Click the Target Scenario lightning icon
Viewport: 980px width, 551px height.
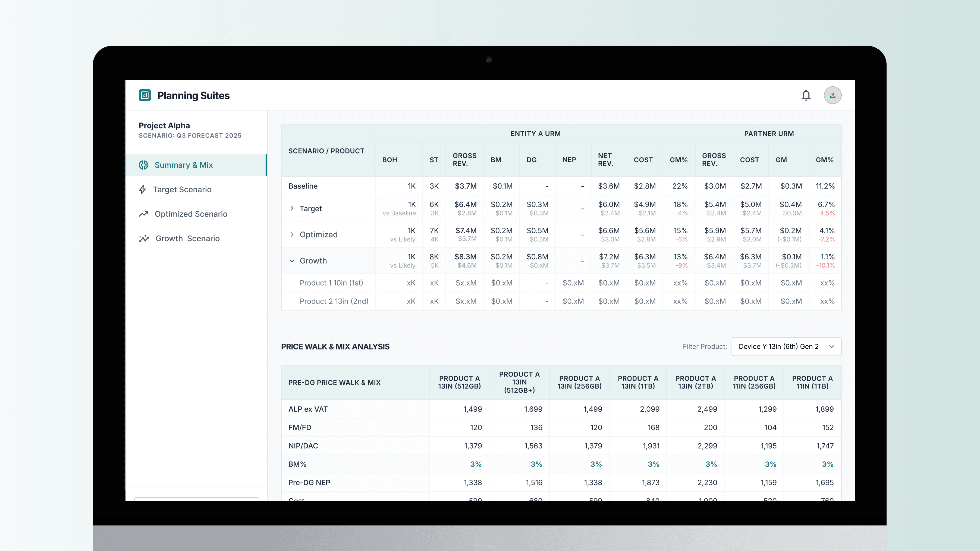point(143,189)
